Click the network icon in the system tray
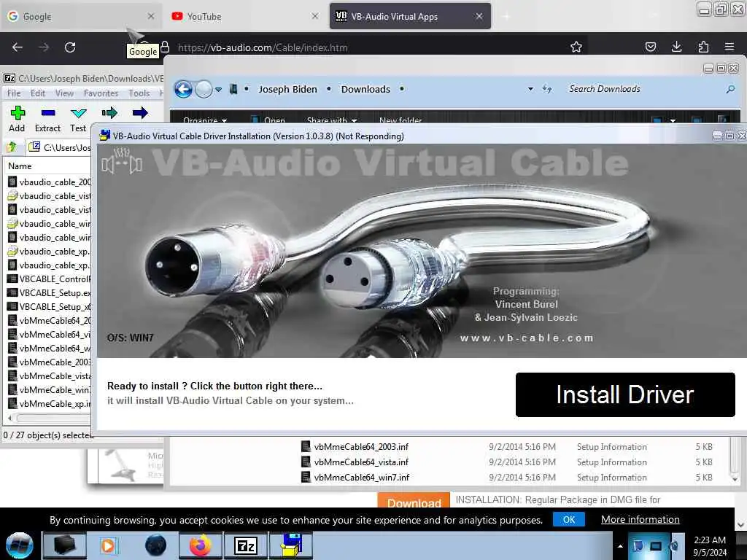This screenshot has width=747, height=560. point(656,546)
